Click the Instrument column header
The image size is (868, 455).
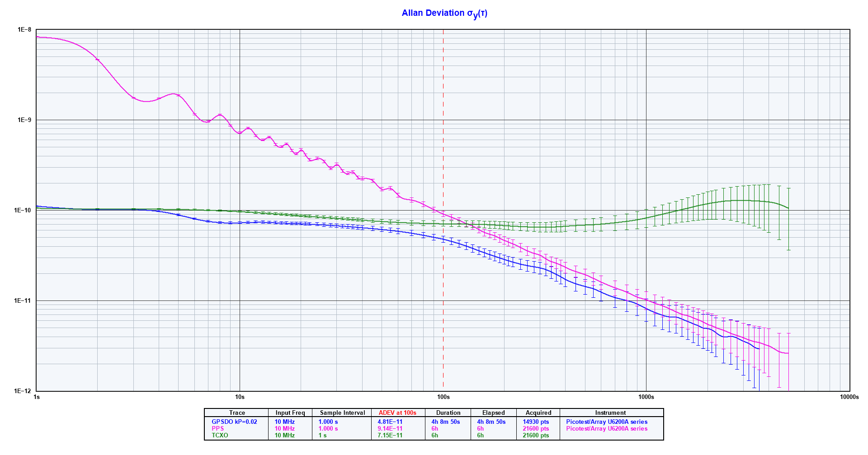coord(610,413)
